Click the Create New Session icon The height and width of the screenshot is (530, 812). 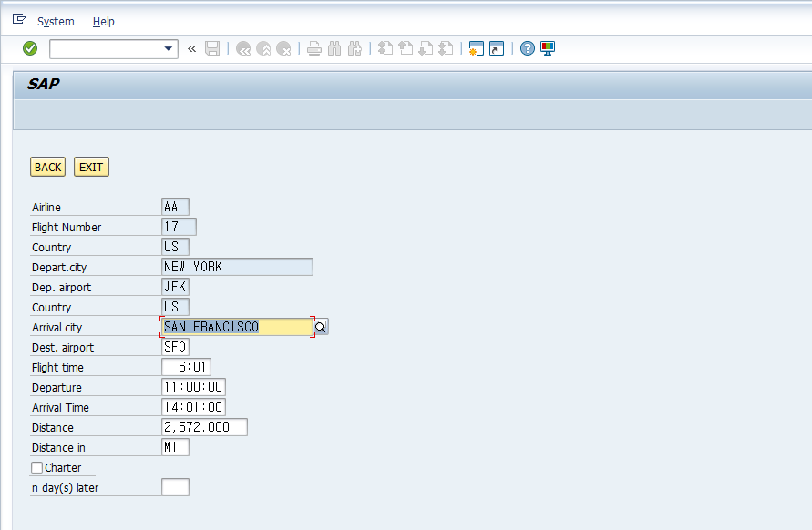477,48
